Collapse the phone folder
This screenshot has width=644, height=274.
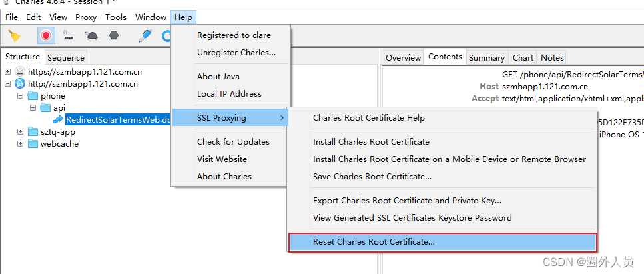(20, 95)
